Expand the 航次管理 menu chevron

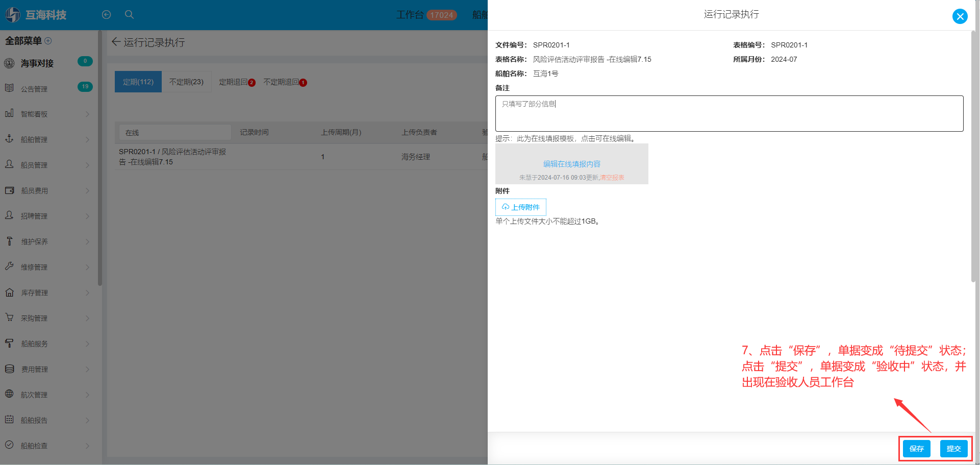tap(87, 395)
